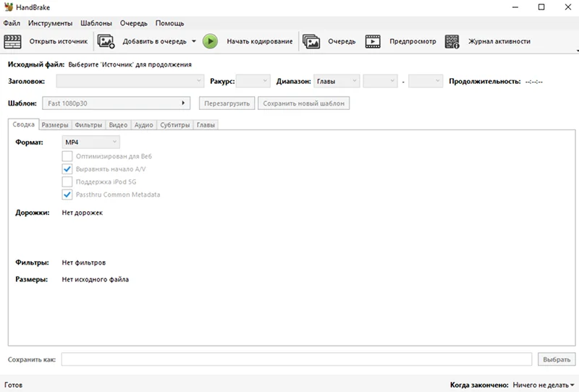Image resolution: width=579 pixels, height=392 pixels.
Task: Click the Activity Log icon
Action: [452, 41]
